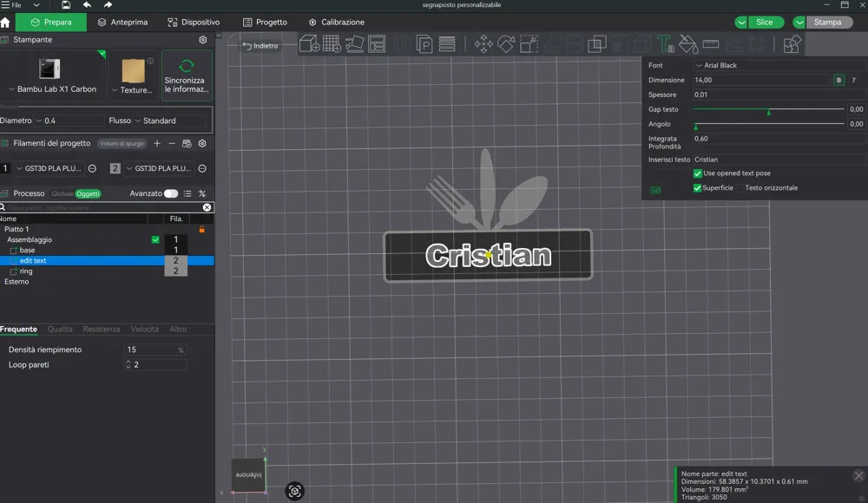Click the Undo arrow
This screenshot has width=868, height=503.
(x=87, y=5)
